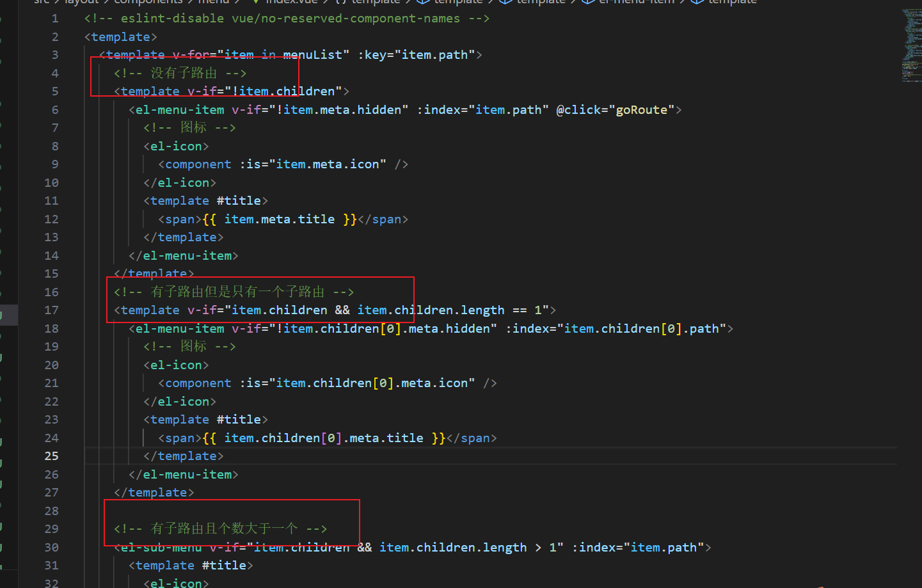Place cursor on menuList in line 3
The width and height of the screenshot is (922, 588).
click(313, 54)
